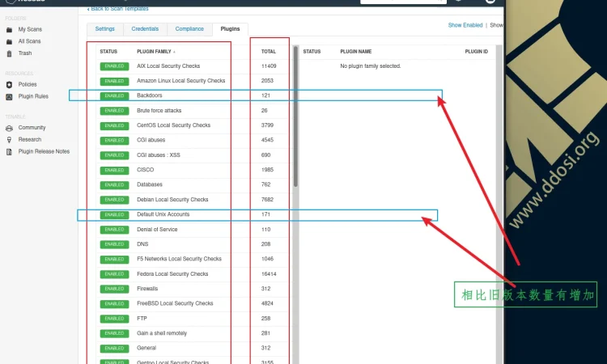Toggle ENABLED badge for CGI abuses : XSS
Image resolution: width=607 pixels, height=364 pixels.
(114, 155)
